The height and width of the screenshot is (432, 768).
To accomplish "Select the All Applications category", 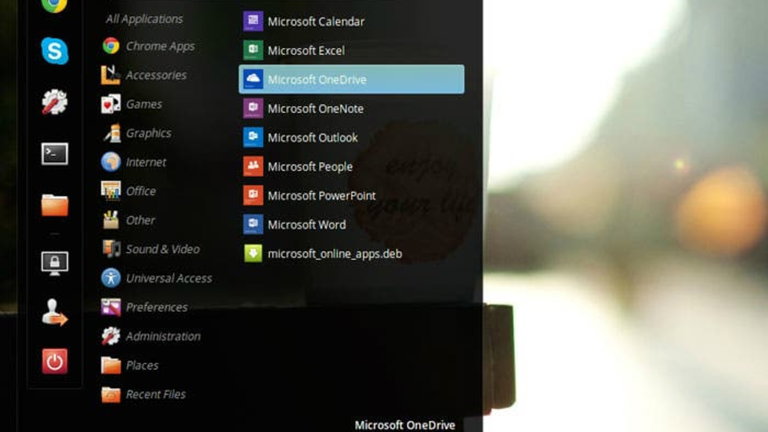I will tap(144, 19).
